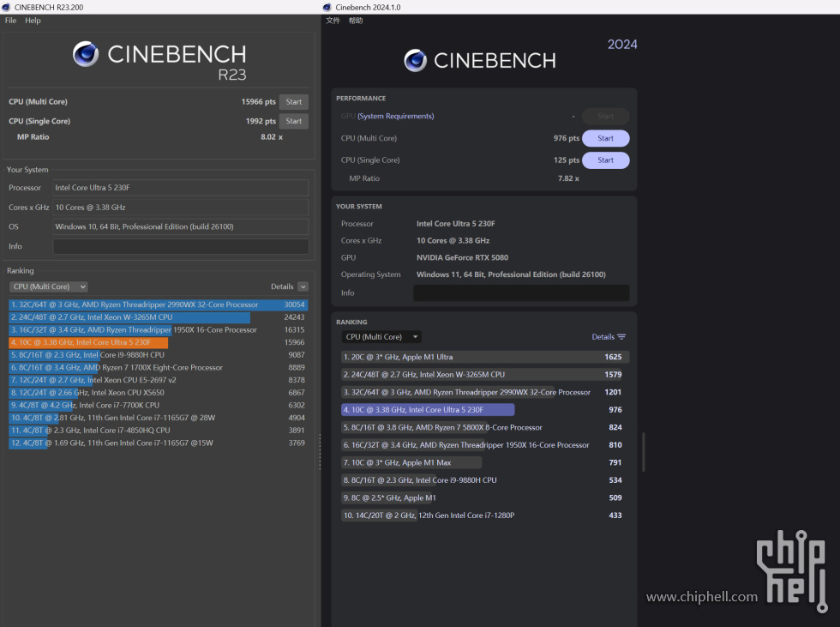This screenshot has height=627, width=840.
Task: Click the 8.02 x MP Ratio value in R23
Action: coord(272,137)
